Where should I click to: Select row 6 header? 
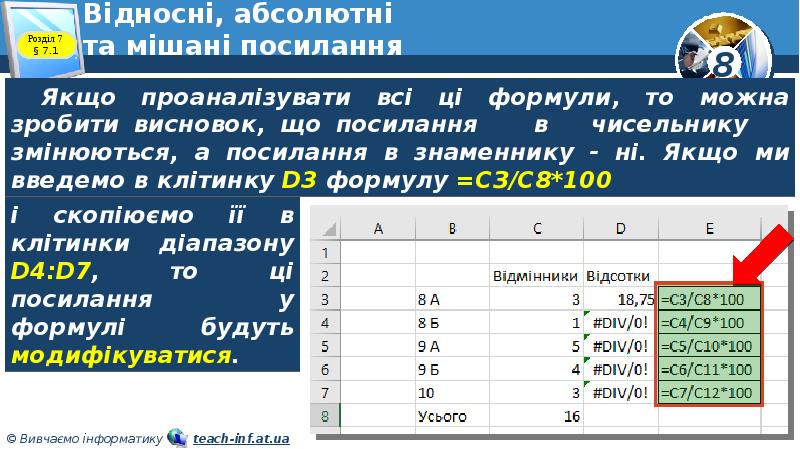[326, 369]
